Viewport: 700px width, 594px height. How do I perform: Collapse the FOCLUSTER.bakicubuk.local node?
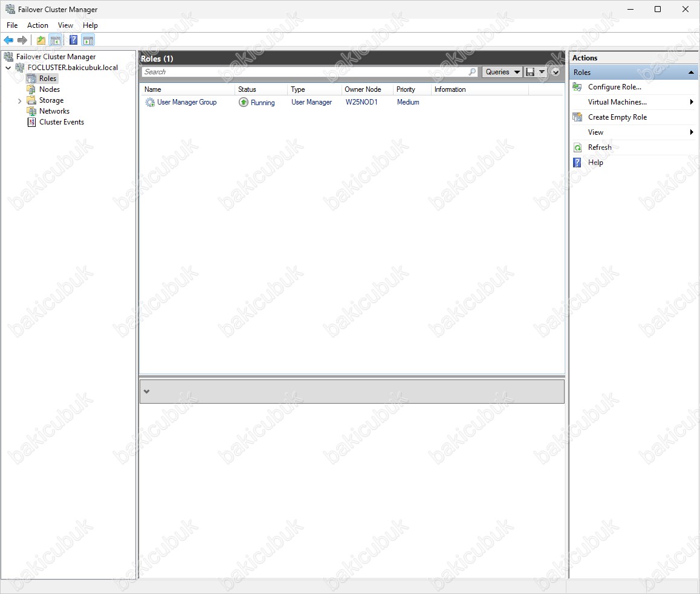8,68
